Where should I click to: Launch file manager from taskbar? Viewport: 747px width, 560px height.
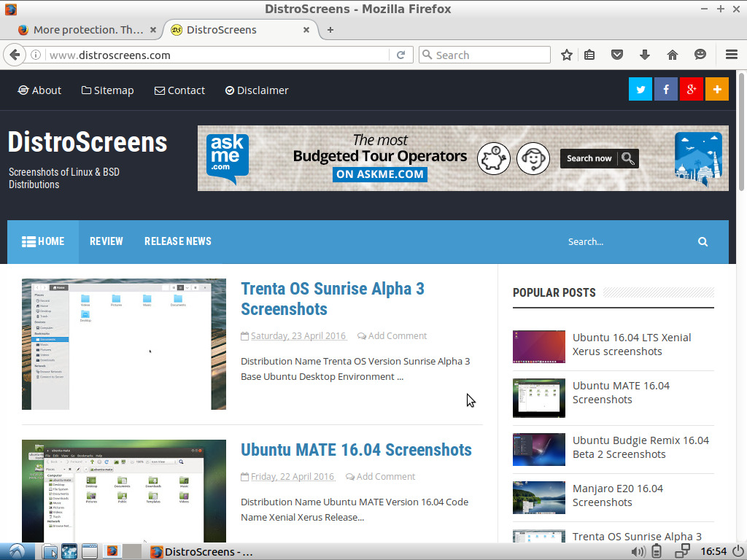pyautogui.click(x=49, y=551)
